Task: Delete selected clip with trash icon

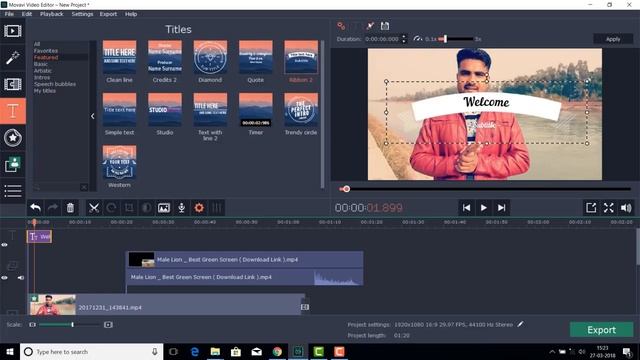Action: tap(70, 208)
